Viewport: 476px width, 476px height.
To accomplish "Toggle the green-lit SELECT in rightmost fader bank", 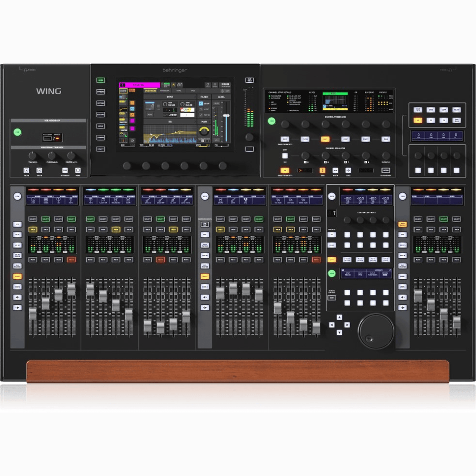I will point(444,219).
